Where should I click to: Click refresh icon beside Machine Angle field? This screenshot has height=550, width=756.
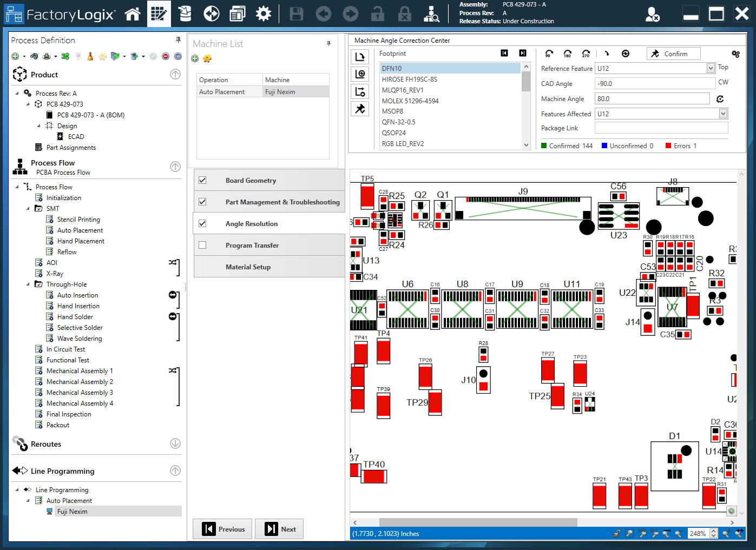coord(720,99)
